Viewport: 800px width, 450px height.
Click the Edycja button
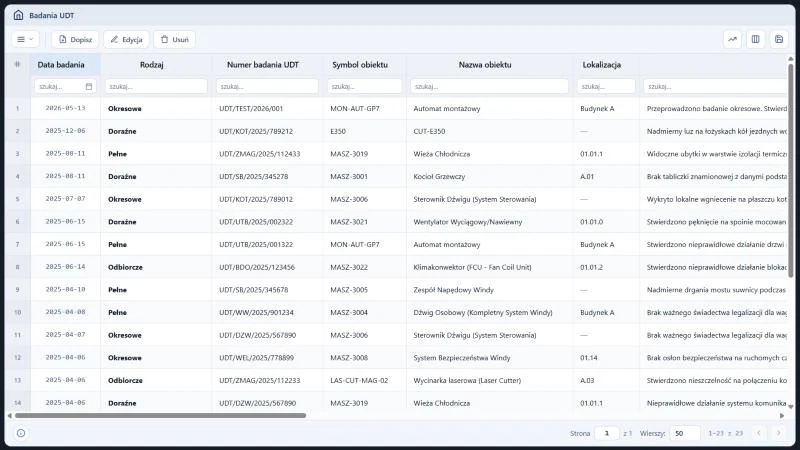pos(127,39)
